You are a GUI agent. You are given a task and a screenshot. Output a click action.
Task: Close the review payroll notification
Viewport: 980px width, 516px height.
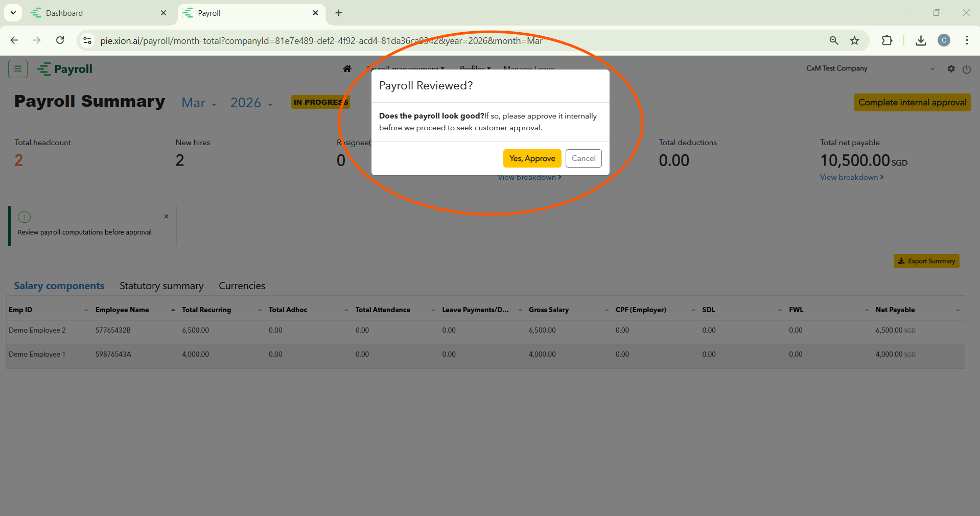click(x=166, y=217)
